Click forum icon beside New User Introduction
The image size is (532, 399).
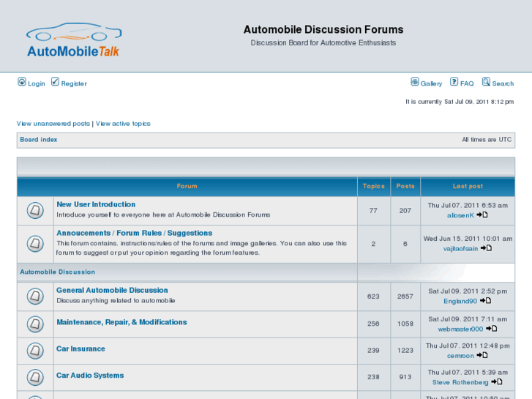35,211
